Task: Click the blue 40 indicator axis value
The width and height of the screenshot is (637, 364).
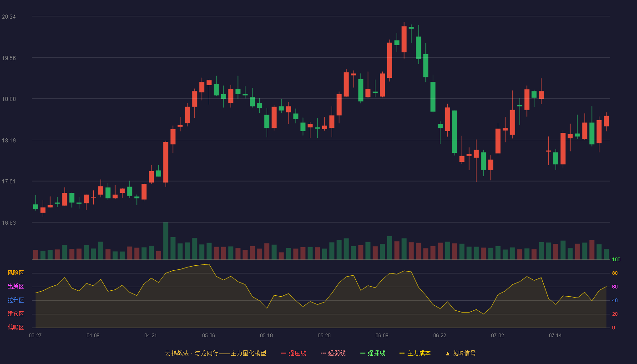Action: [615, 300]
